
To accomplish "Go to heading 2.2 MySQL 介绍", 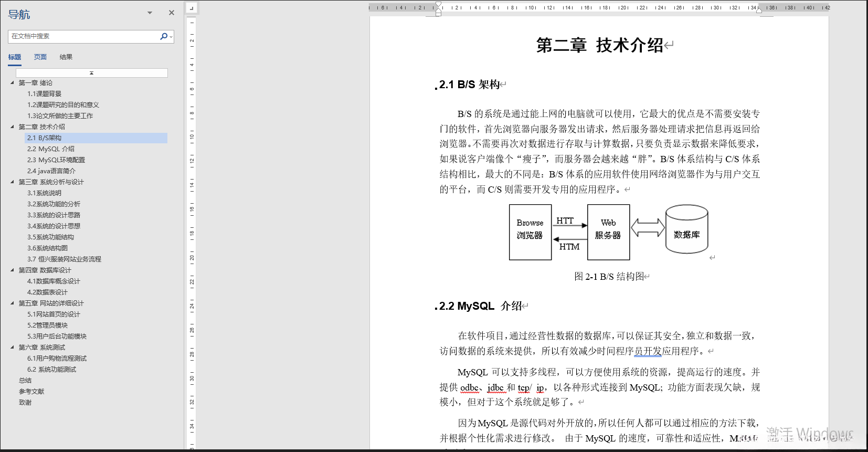I will point(51,149).
